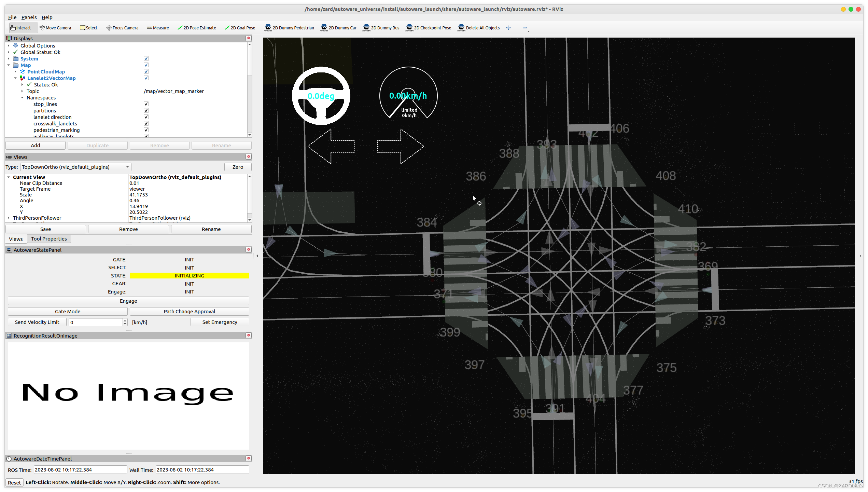Viewport: 868px width, 492px height.
Task: Collapse the Lanelet2VectorMap tree item
Action: point(15,78)
